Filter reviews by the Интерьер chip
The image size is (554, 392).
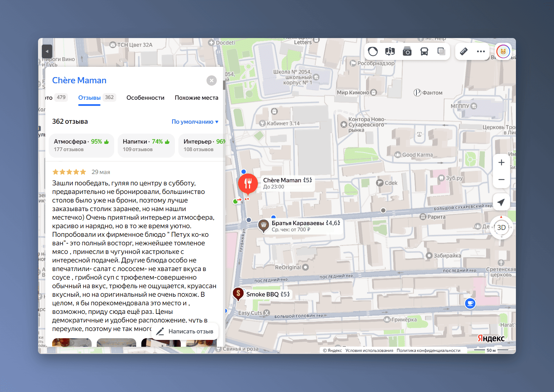pos(202,146)
